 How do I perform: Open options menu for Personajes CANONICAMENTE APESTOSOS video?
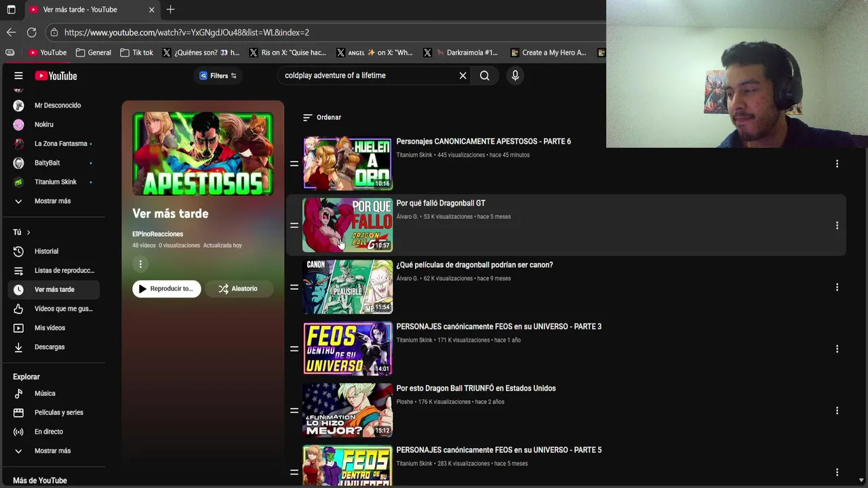837,163
